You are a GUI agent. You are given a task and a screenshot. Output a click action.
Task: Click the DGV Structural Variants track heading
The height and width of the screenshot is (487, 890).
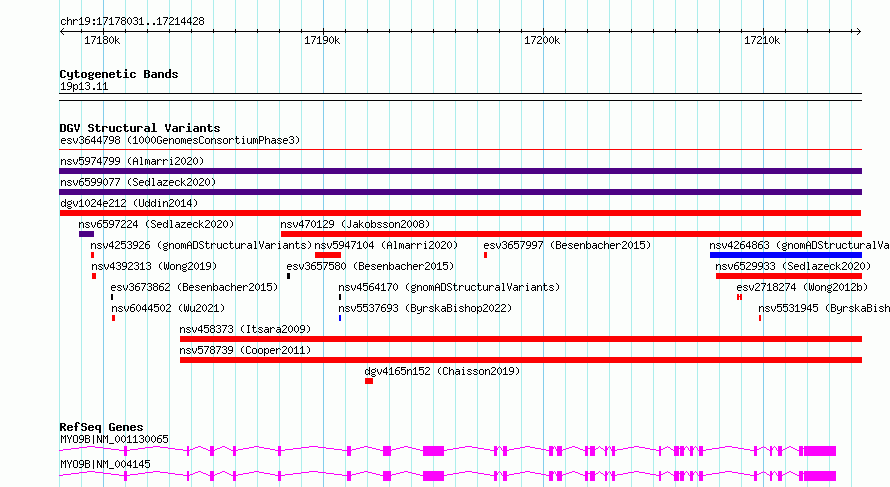point(140,128)
